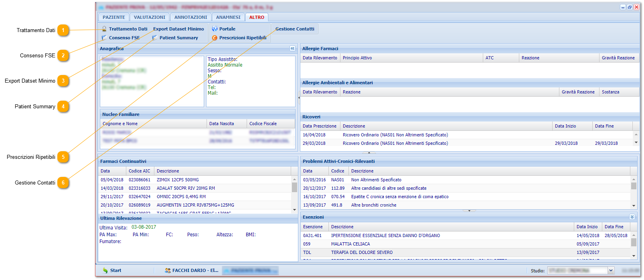Select the ZIMOX 12CPS 500MG row

click(x=195, y=180)
